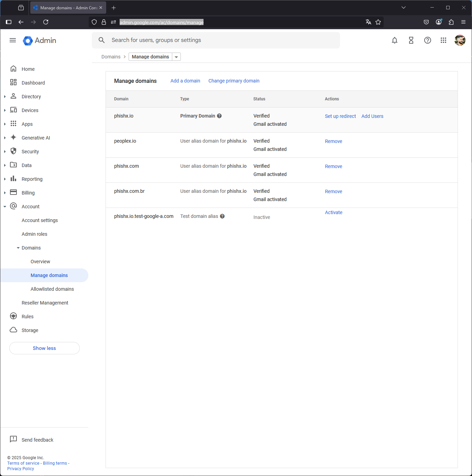472x476 pixels.
Task: Open the list all tabs dropdown
Action: tap(404, 8)
